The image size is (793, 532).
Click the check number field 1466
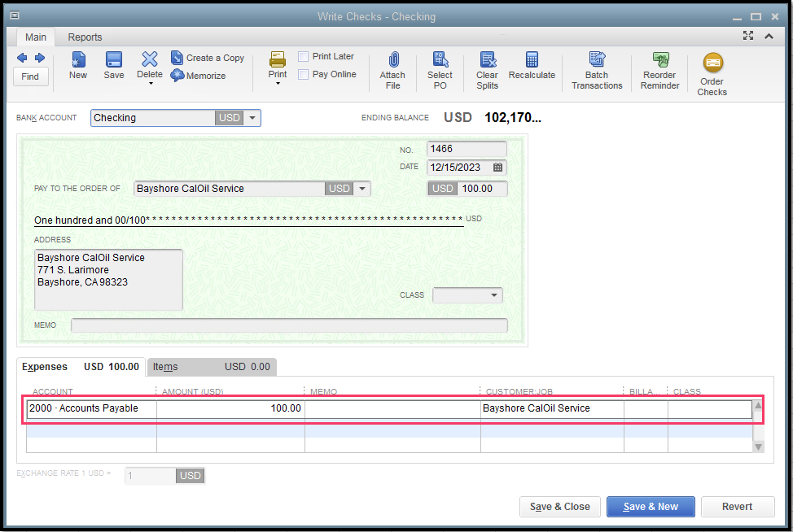point(467,149)
